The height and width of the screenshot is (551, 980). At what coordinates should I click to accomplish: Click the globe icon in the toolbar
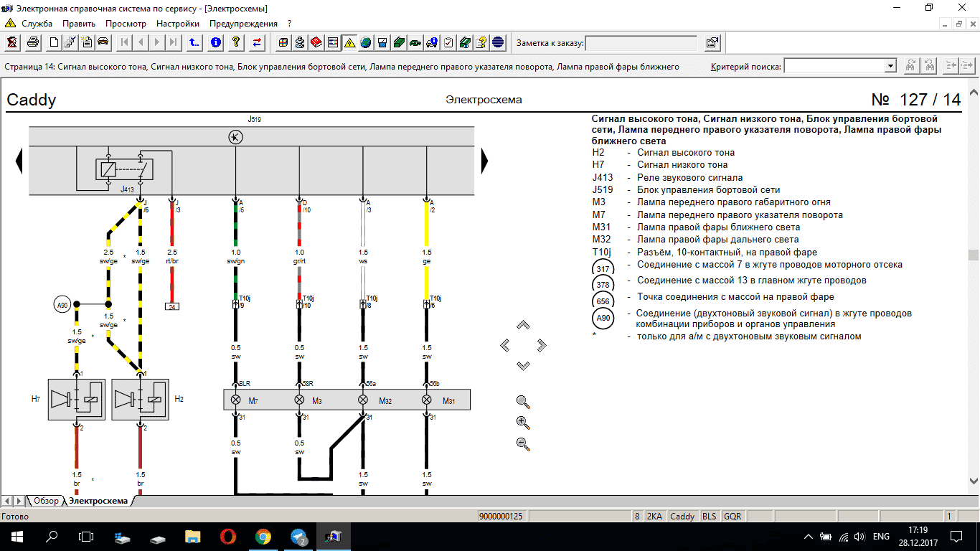point(366,42)
